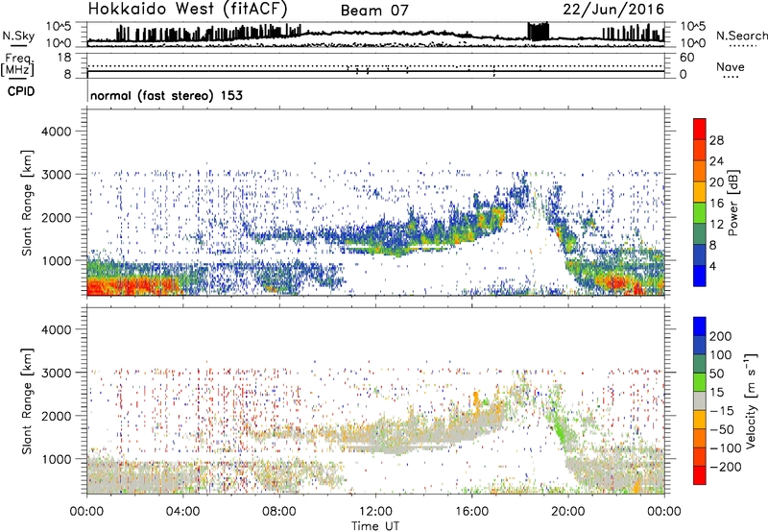Click the 'Time UT' axis title

click(375, 525)
